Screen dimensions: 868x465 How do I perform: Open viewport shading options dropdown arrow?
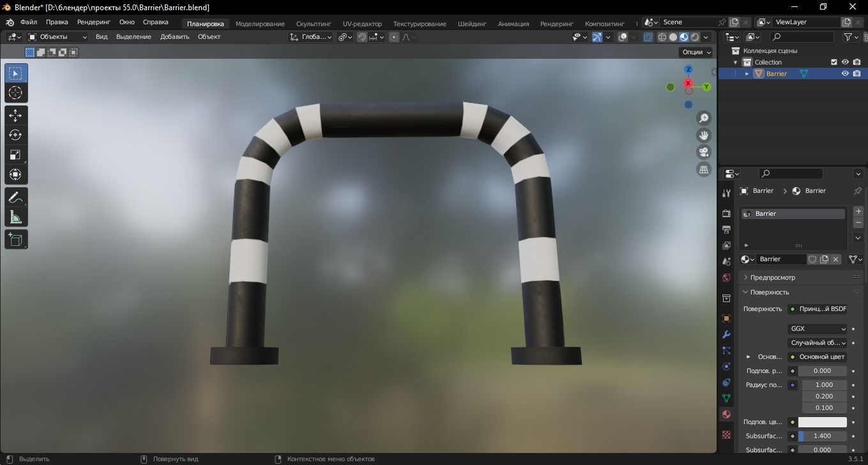(706, 37)
